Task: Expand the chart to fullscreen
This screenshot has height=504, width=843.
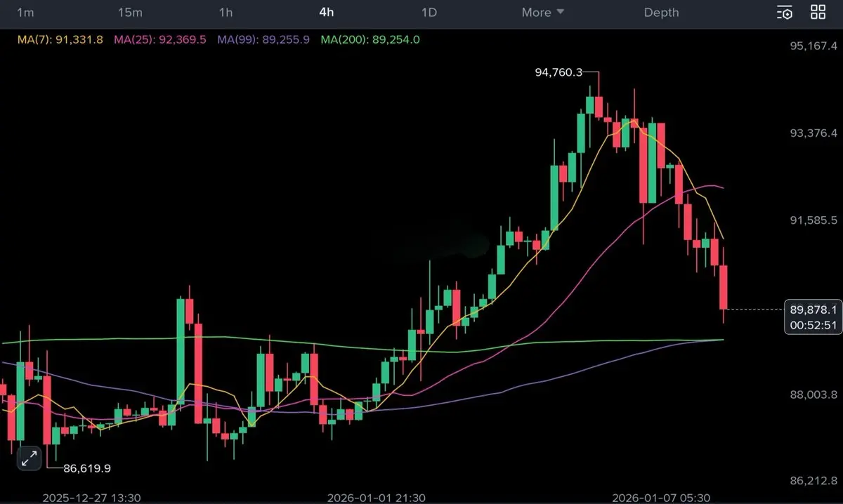Action: [29, 459]
